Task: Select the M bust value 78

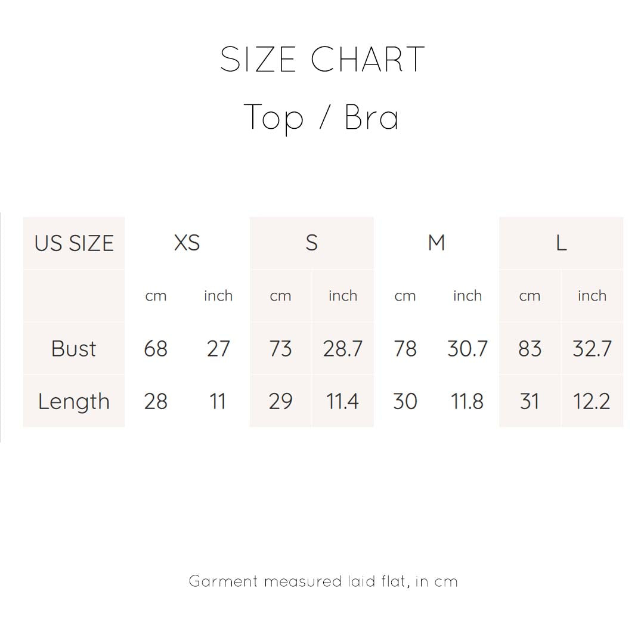Action: point(405,349)
